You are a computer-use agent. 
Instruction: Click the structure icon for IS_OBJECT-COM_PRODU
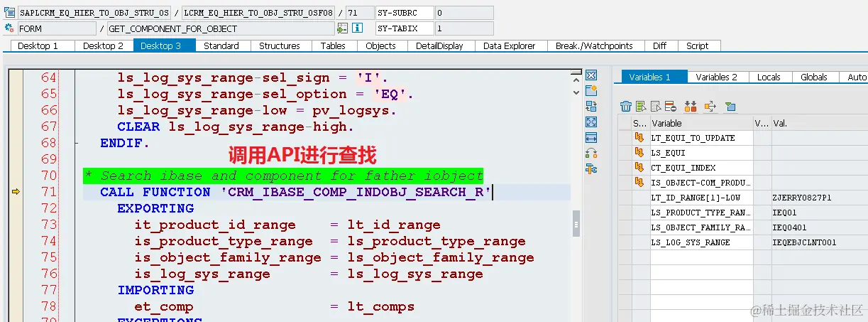pyautogui.click(x=638, y=183)
